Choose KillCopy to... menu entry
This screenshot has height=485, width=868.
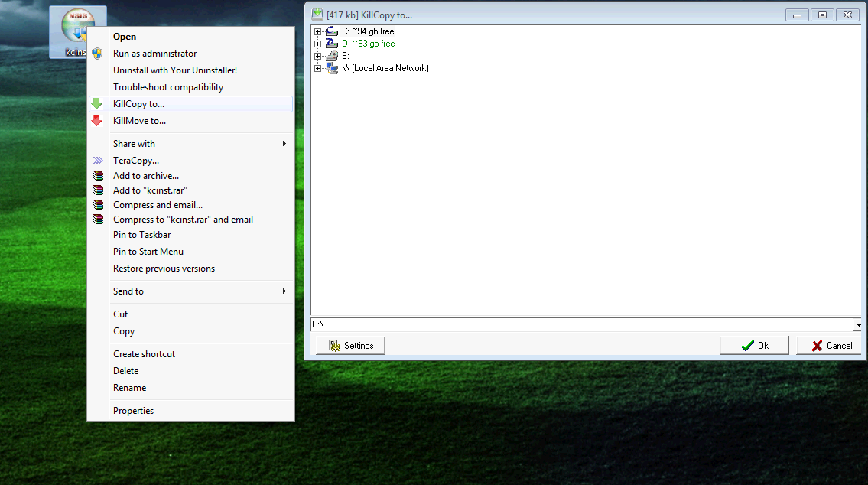coord(191,103)
